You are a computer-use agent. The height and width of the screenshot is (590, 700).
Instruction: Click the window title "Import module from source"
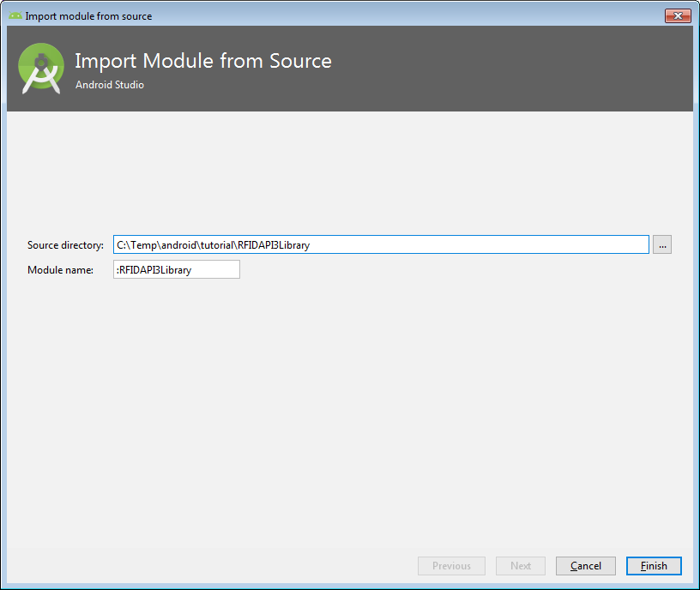coord(88,15)
